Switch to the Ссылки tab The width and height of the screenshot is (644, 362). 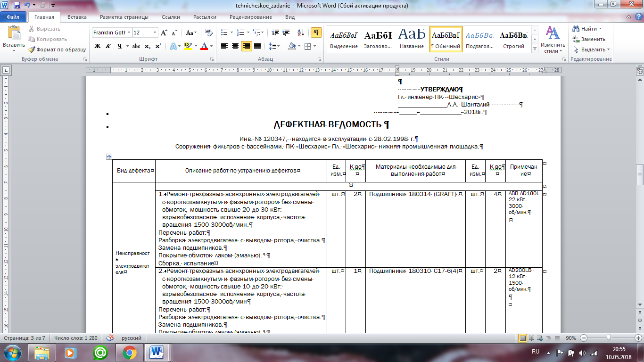(x=171, y=17)
